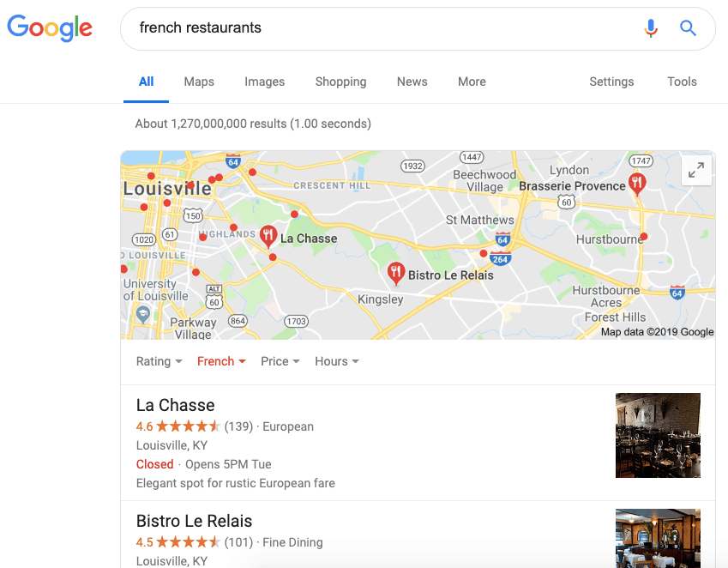
Task: Select Brasserie Provence map pin
Action: (636, 182)
